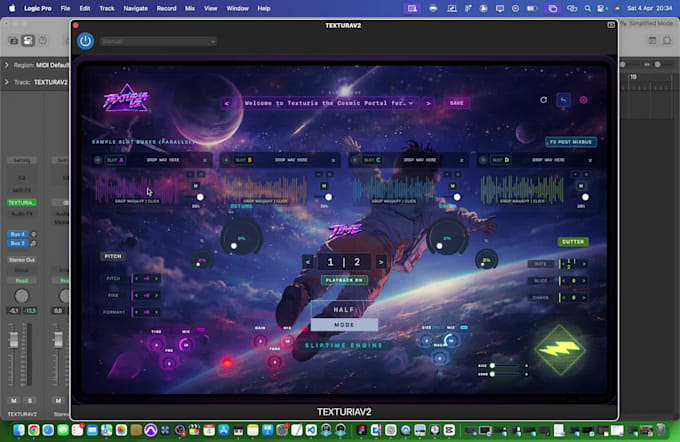Clear Slot A with its X icon

pyautogui.click(x=205, y=160)
